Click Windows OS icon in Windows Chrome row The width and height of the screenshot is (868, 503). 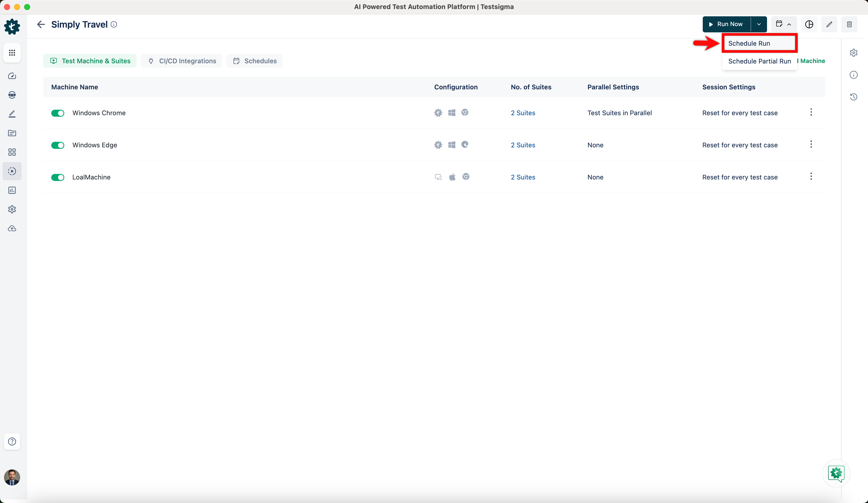point(452,113)
